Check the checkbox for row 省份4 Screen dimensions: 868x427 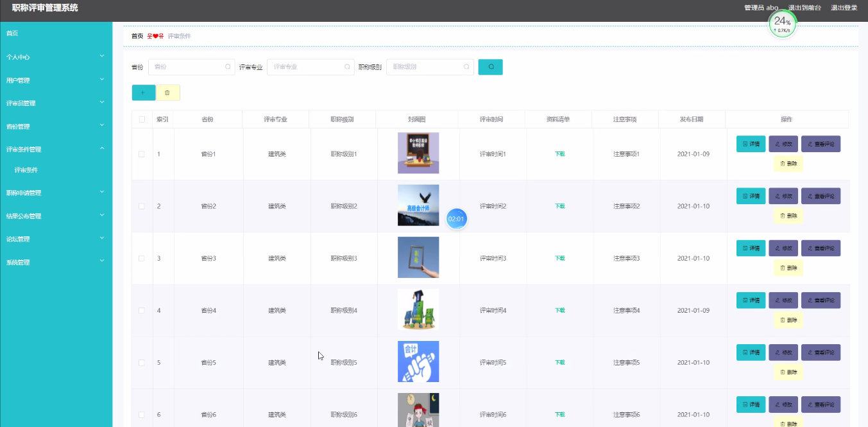click(x=142, y=310)
